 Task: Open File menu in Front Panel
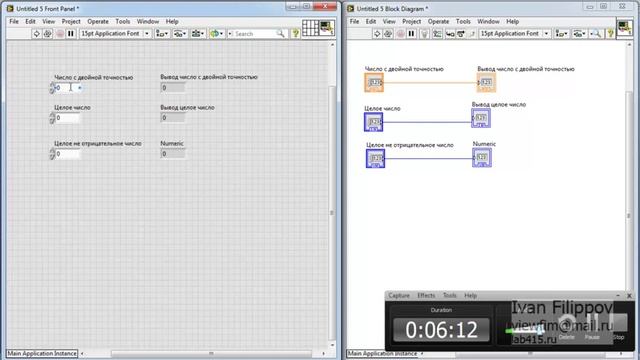click(x=14, y=21)
